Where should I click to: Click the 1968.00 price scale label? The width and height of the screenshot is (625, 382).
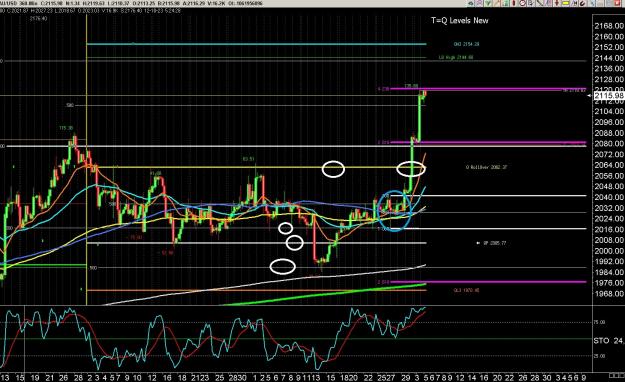click(x=609, y=294)
